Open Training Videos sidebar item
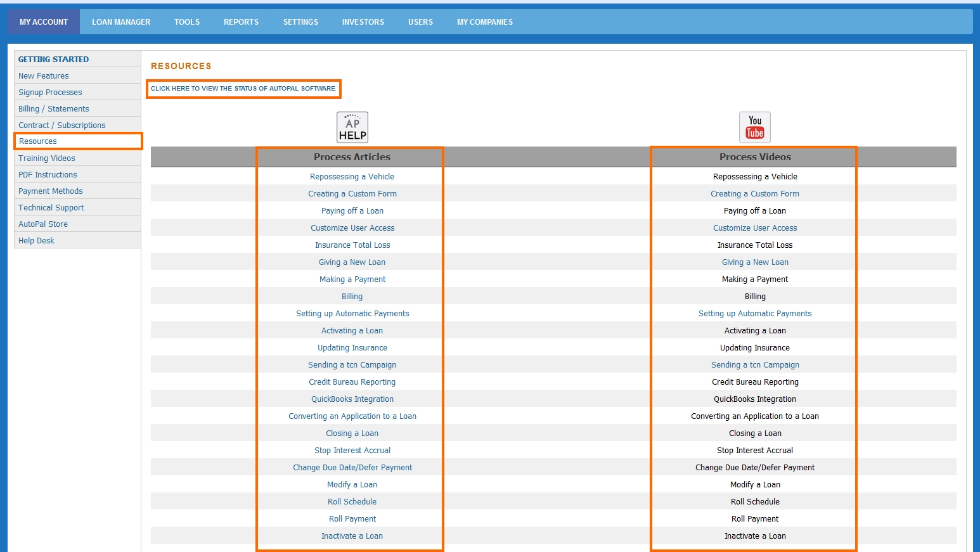Viewport: 980px width, 552px height. pyautogui.click(x=47, y=158)
